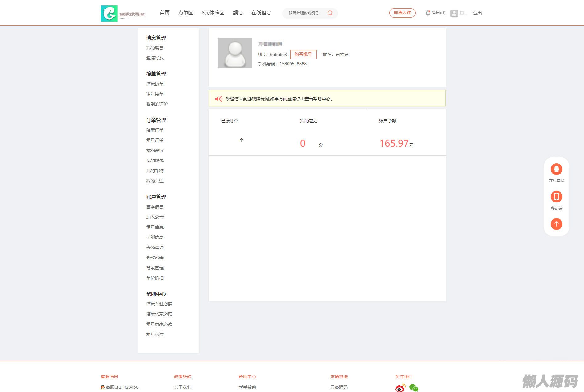The width and height of the screenshot is (584, 392).
Task: Open the message bell notification icon
Action: pyautogui.click(x=428, y=13)
